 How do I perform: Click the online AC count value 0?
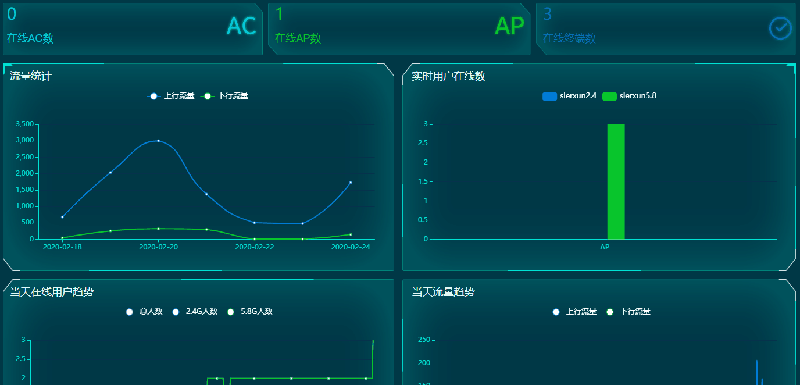12,14
